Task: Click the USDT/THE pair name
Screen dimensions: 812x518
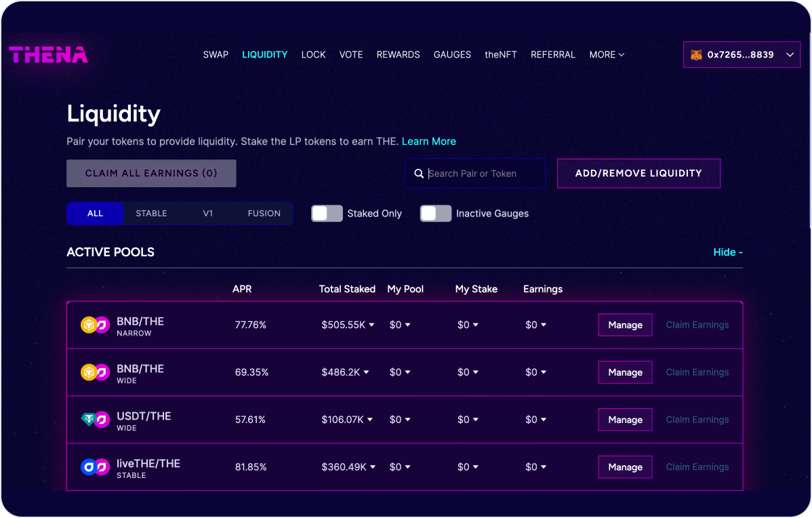Action: pos(144,416)
